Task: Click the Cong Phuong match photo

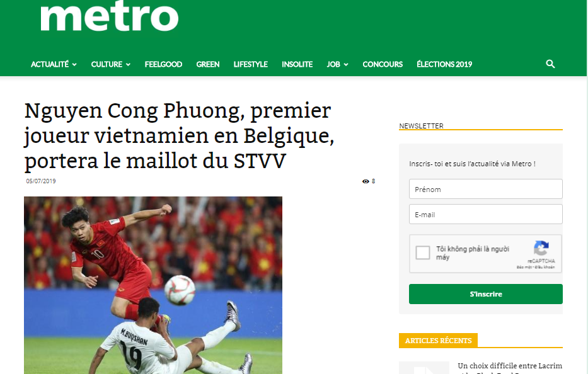Action: (153, 285)
